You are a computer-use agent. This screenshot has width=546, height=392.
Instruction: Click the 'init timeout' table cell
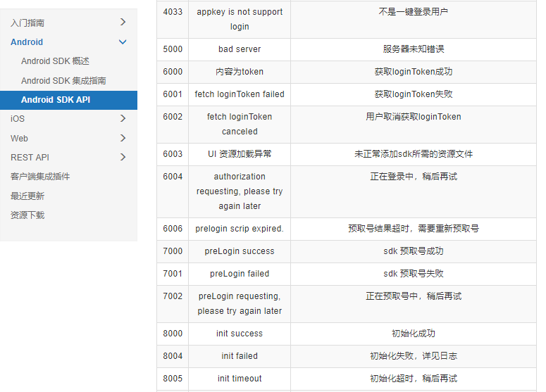pyautogui.click(x=240, y=379)
